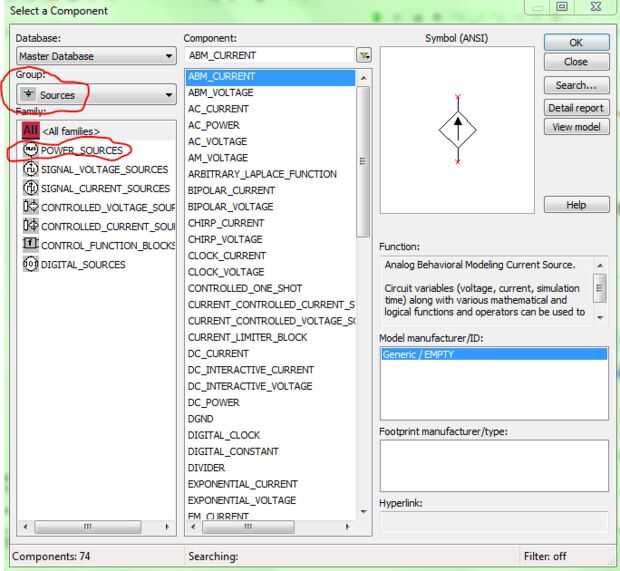This screenshot has height=571, width=620.
Task: Confirm selection with the OK button
Action: coord(577,42)
